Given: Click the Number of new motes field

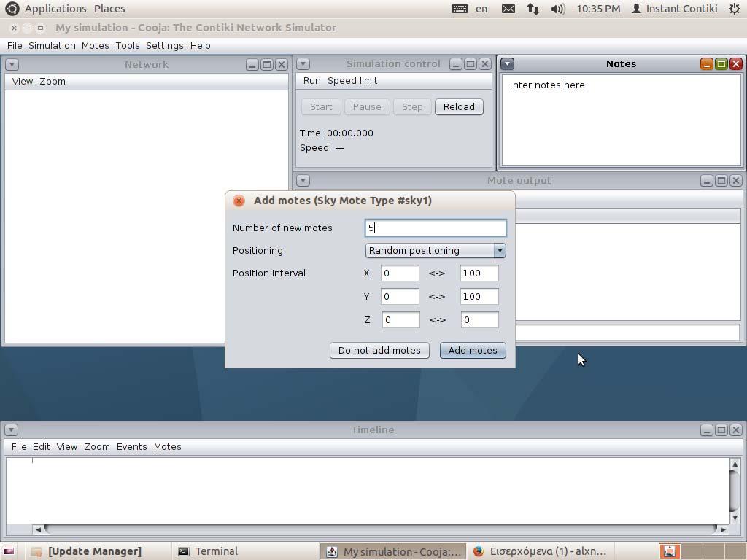Looking at the screenshot, I should 436,228.
